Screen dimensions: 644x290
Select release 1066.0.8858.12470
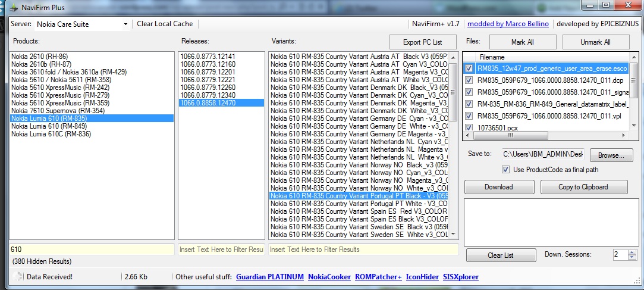(x=221, y=103)
